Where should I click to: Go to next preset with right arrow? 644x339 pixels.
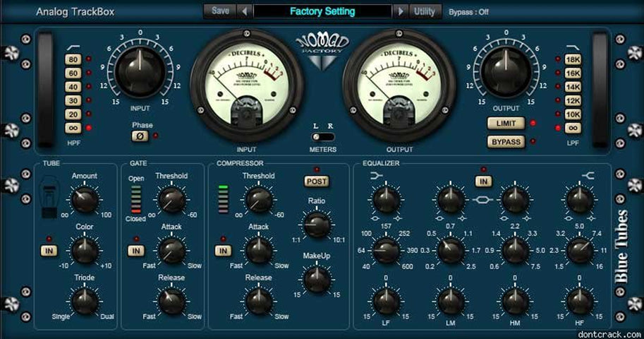(401, 11)
